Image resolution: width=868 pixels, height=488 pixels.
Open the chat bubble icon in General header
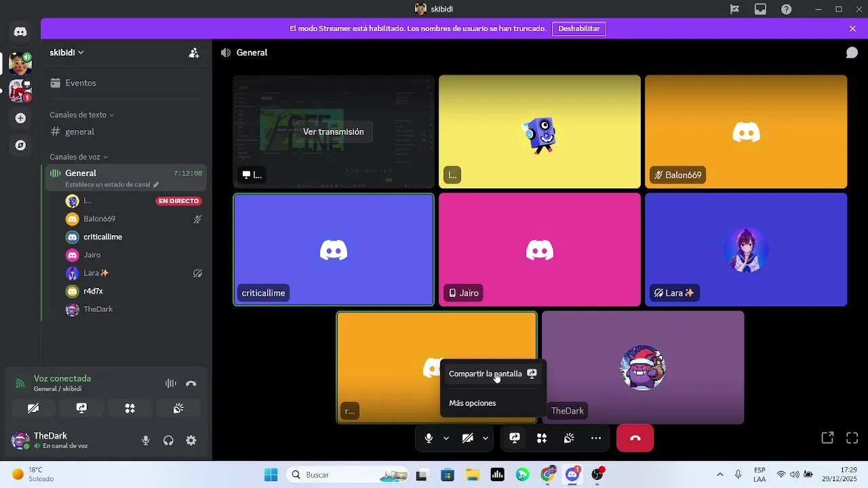pos(852,53)
